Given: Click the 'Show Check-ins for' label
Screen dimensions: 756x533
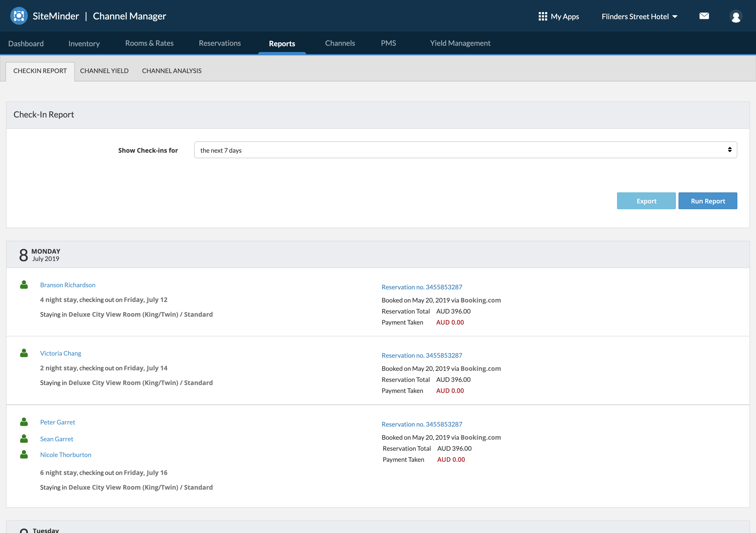Looking at the screenshot, I should [148, 150].
